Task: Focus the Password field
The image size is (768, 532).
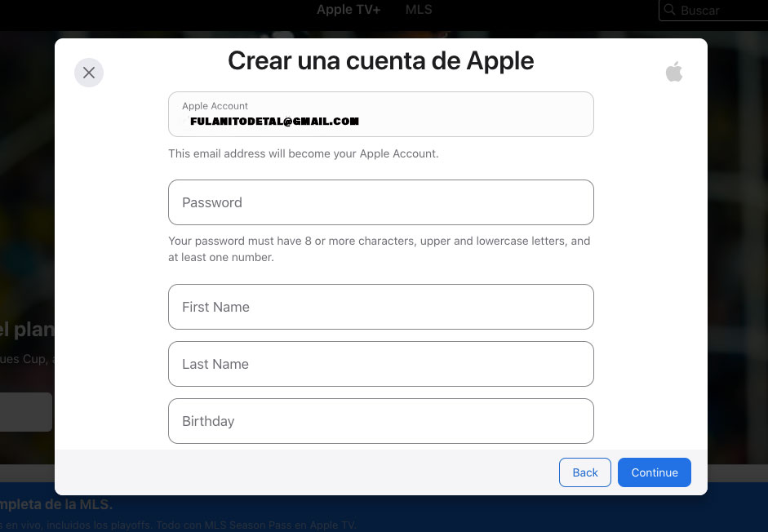Action: [x=381, y=202]
